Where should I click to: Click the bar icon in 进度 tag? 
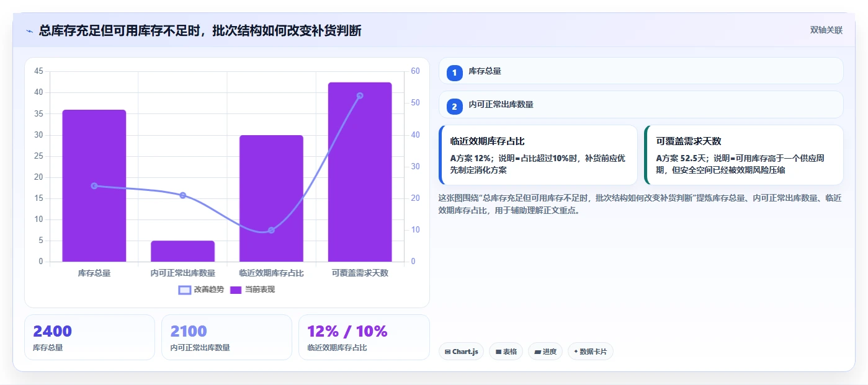(537, 352)
